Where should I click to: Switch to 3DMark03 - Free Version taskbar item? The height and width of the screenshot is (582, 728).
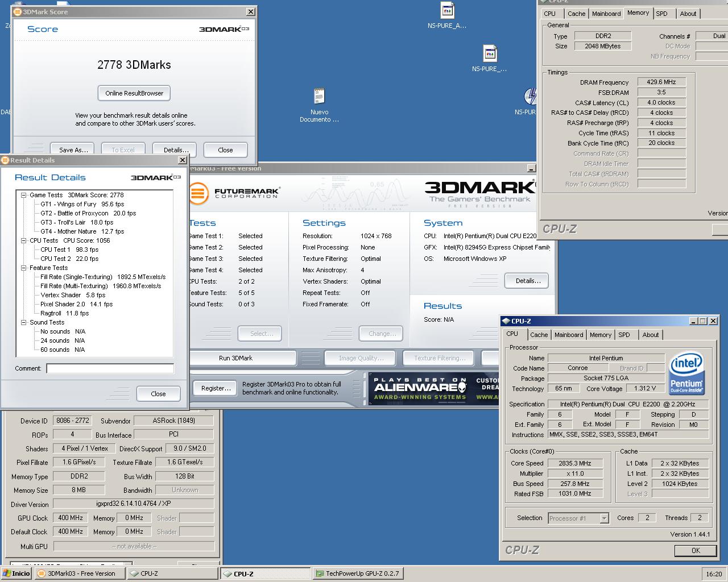pyautogui.click(x=80, y=573)
